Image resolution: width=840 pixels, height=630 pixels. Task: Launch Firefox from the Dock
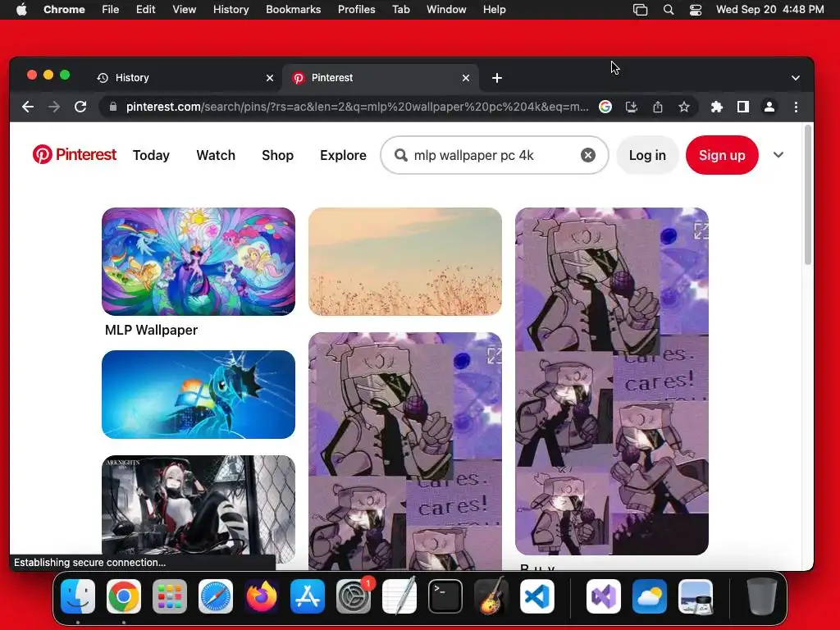262,596
